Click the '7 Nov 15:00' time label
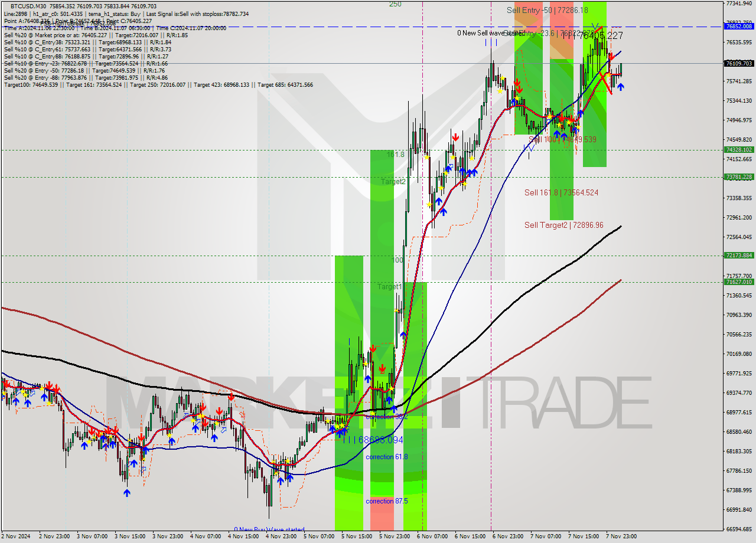The width and height of the screenshot is (756, 543). coord(584,537)
